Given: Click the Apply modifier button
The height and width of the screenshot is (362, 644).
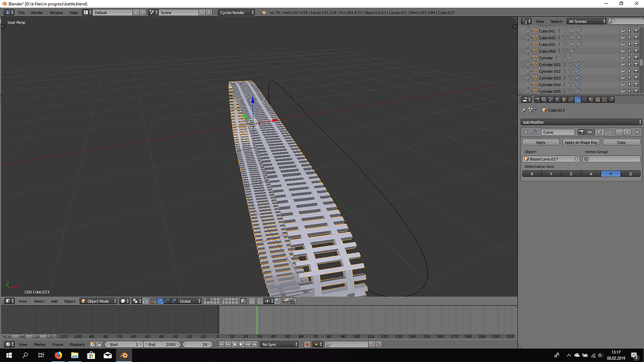Looking at the screenshot, I should (540, 143).
